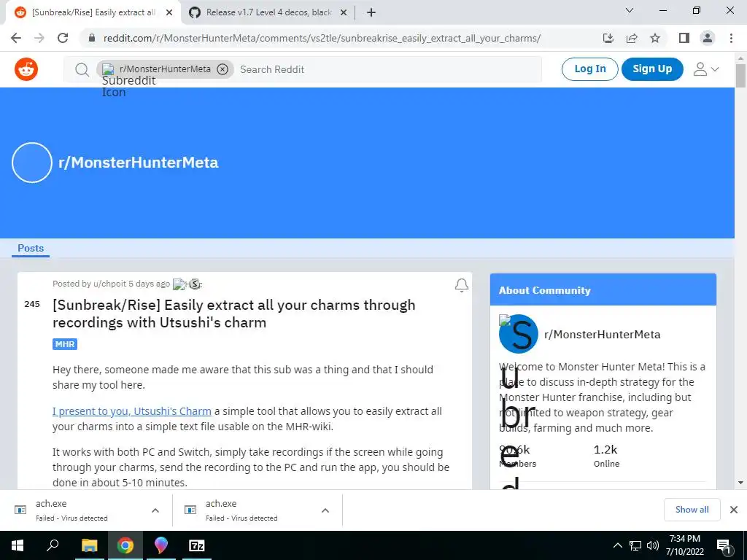
Task: Expand first ach.exe download options
Action: [x=155, y=510]
